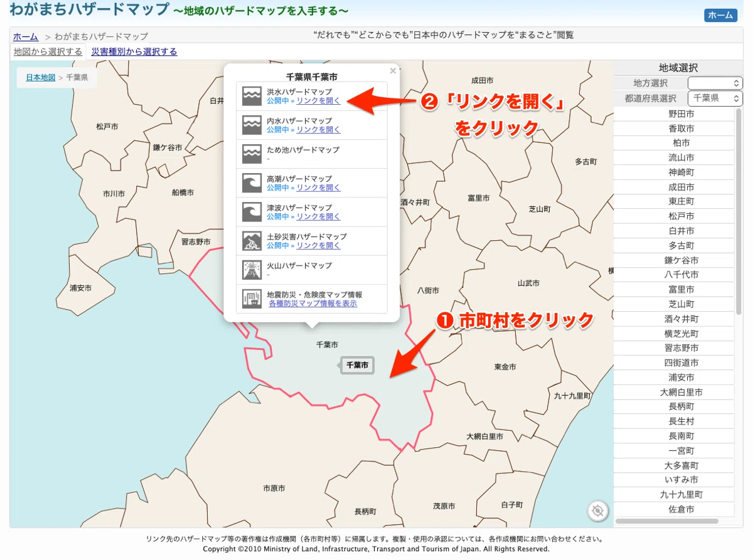Click 浦安市 label on the map

(x=80, y=288)
